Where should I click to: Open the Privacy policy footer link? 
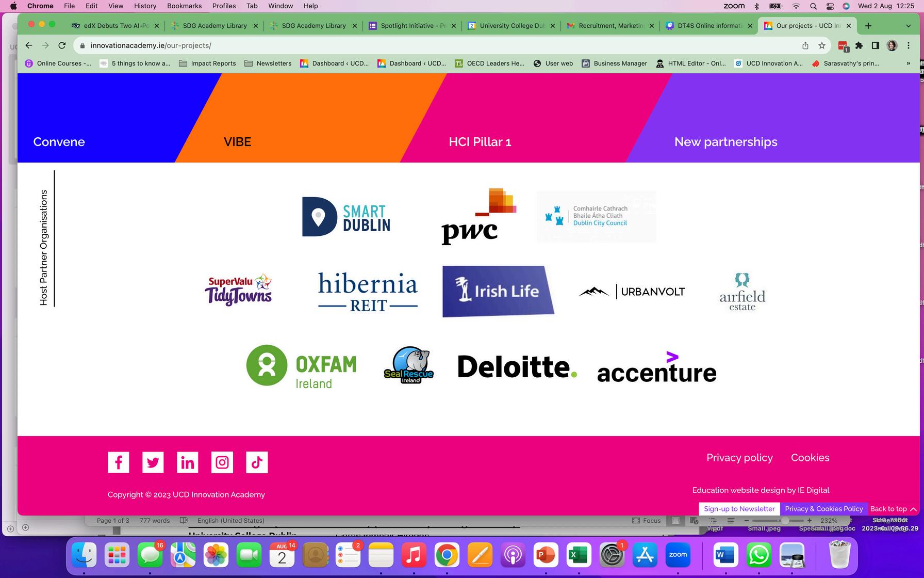pos(739,458)
